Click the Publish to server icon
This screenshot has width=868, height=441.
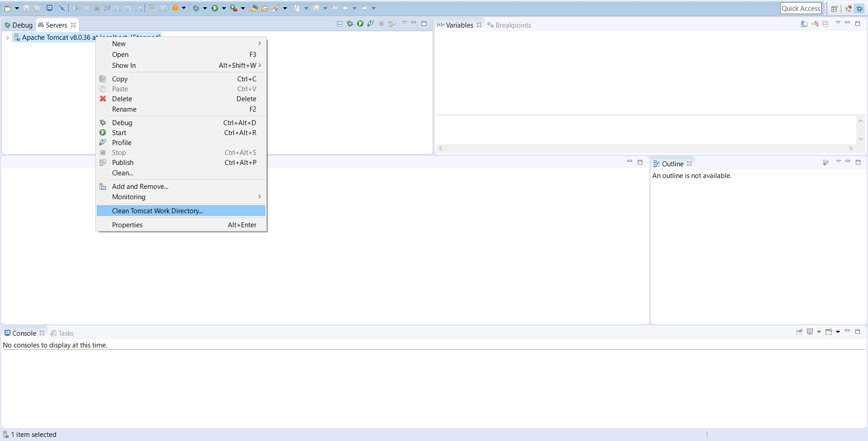point(392,23)
